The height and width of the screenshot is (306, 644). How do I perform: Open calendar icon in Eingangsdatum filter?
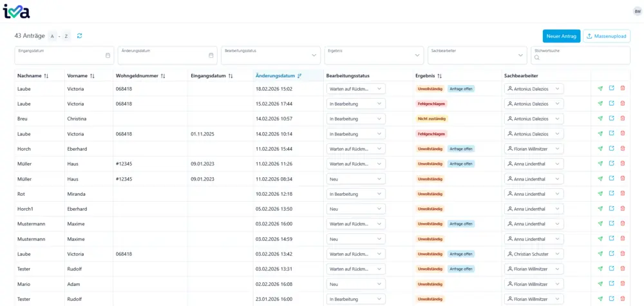[x=108, y=55]
